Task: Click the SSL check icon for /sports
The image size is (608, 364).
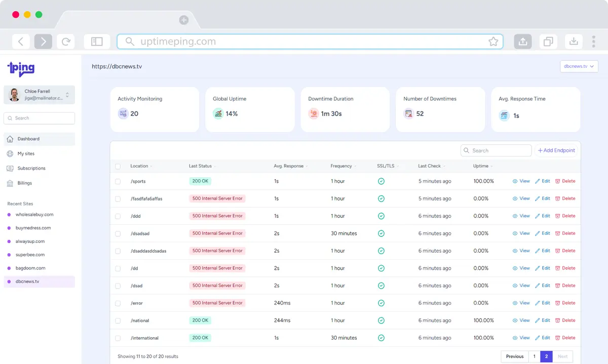Action: pyautogui.click(x=381, y=181)
